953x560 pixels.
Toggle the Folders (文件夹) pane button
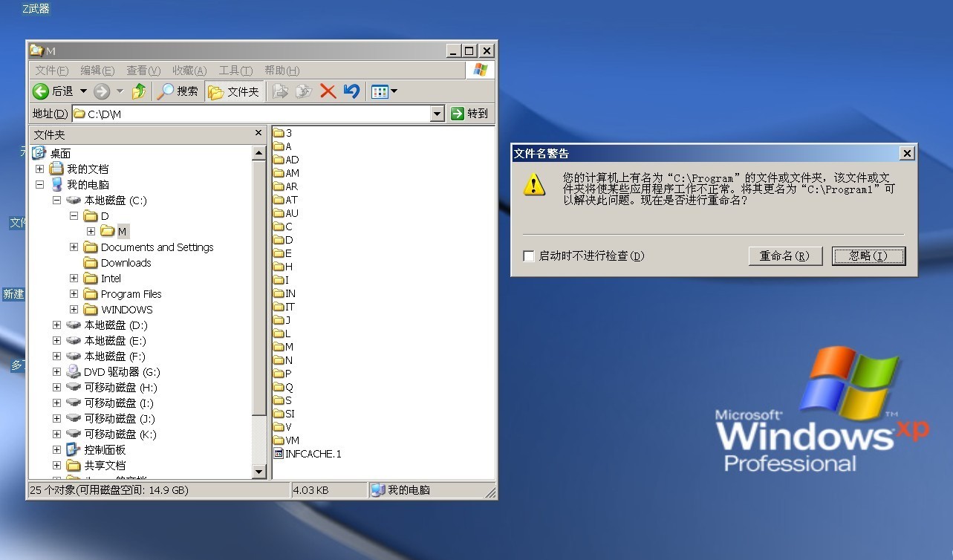(x=234, y=91)
